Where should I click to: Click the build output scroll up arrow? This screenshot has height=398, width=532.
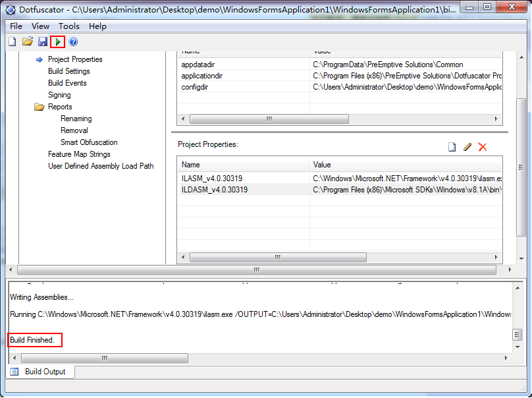point(518,288)
